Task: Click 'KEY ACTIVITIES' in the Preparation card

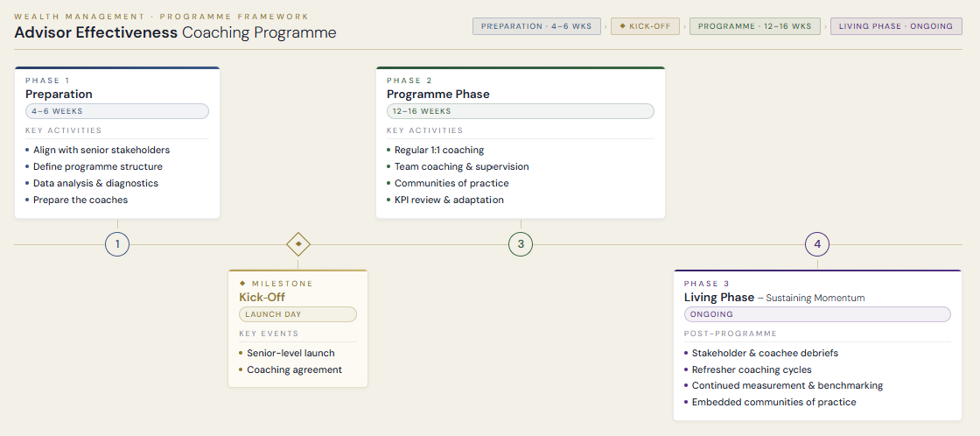Action: (64, 130)
